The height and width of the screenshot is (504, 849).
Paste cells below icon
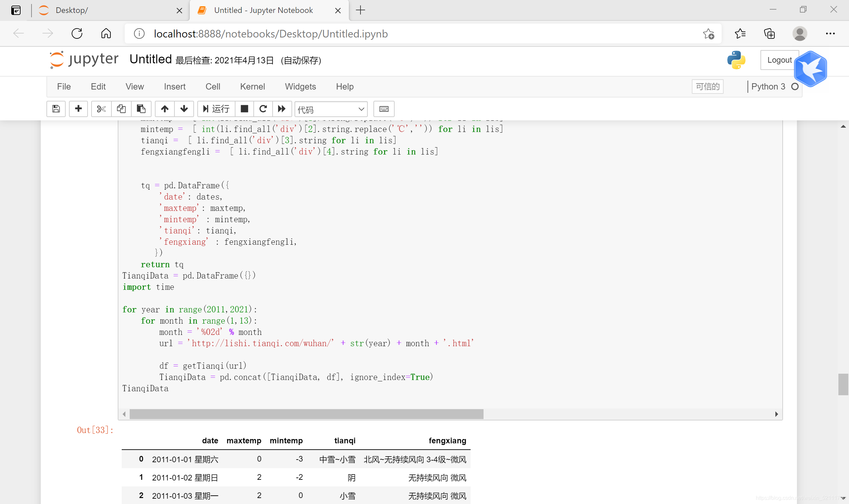click(141, 109)
